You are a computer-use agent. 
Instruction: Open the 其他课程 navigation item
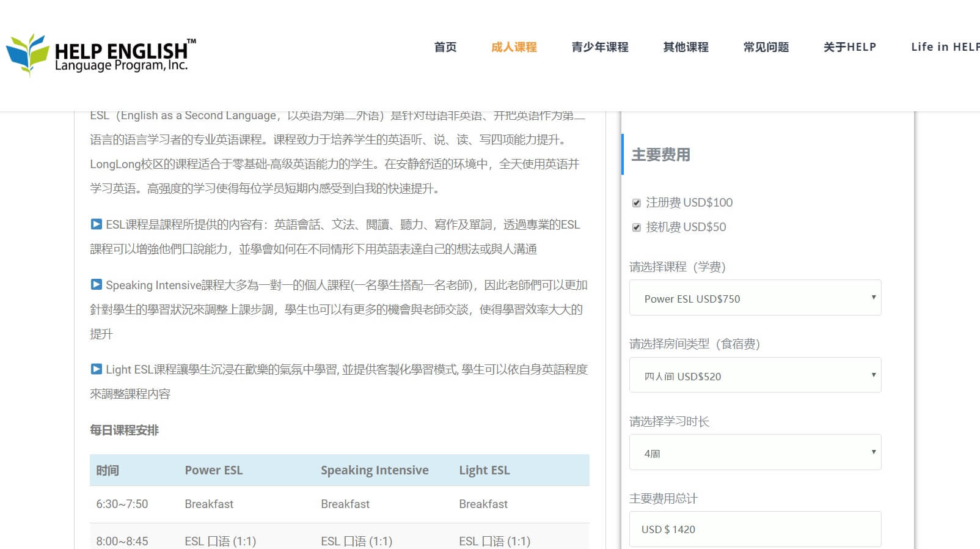[x=686, y=47]
